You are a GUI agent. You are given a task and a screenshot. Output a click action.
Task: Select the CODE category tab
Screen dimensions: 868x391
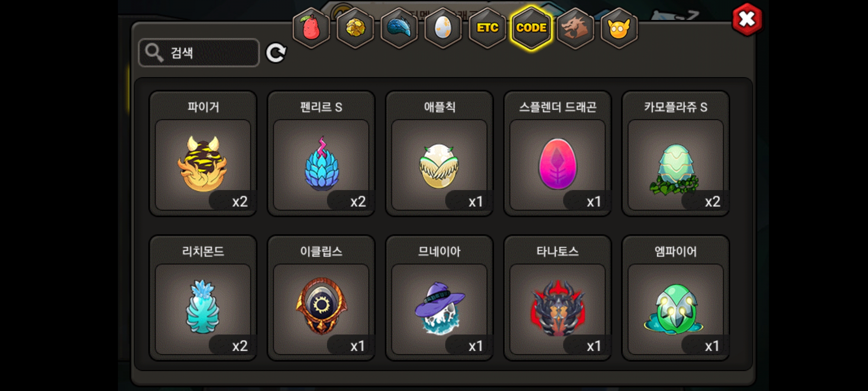click(531, 28)
